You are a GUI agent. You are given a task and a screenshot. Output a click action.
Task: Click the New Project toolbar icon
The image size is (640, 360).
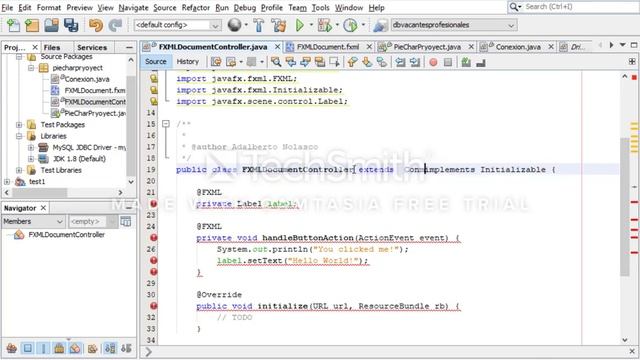coord(32,25)
